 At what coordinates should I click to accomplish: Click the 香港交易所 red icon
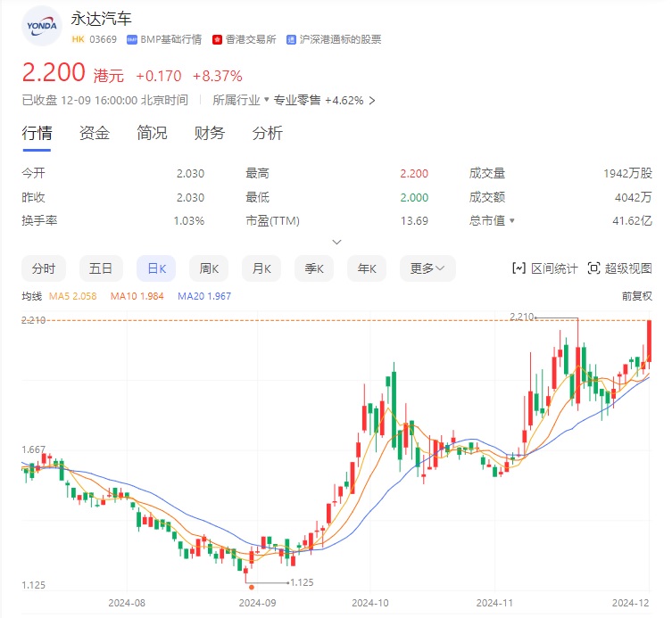pyautogui.click(x=218, y=39)
